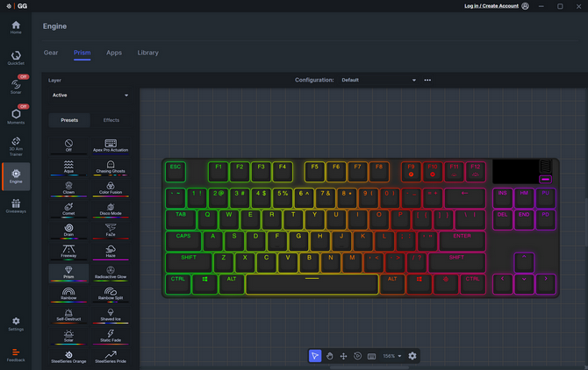The image size is (588, 370).
Task: Click the OLED screen area on keyboard
Action: point(516,171)
